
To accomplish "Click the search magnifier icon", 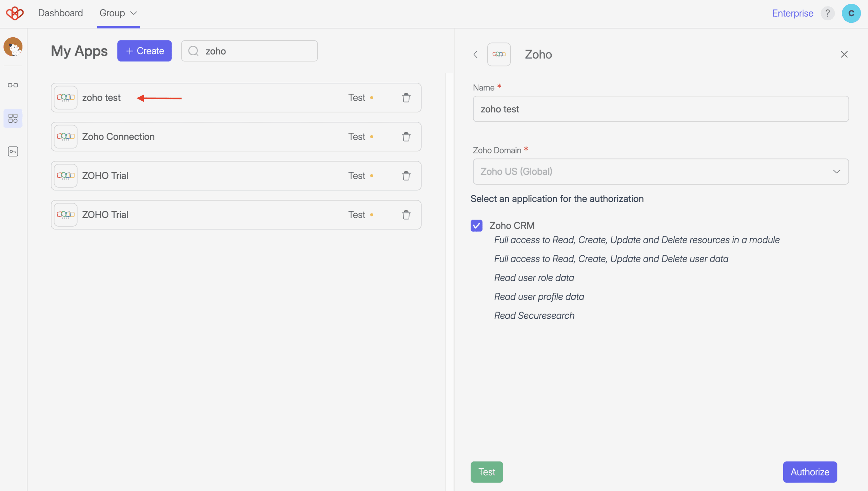I will click(x=193, y=51).
